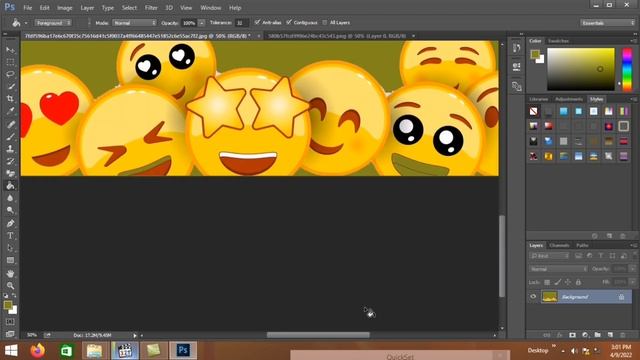Toggle the Anti-alias checkbox
Screen dimensions: 640x360
pyautogui.click(x=257, y=22)
